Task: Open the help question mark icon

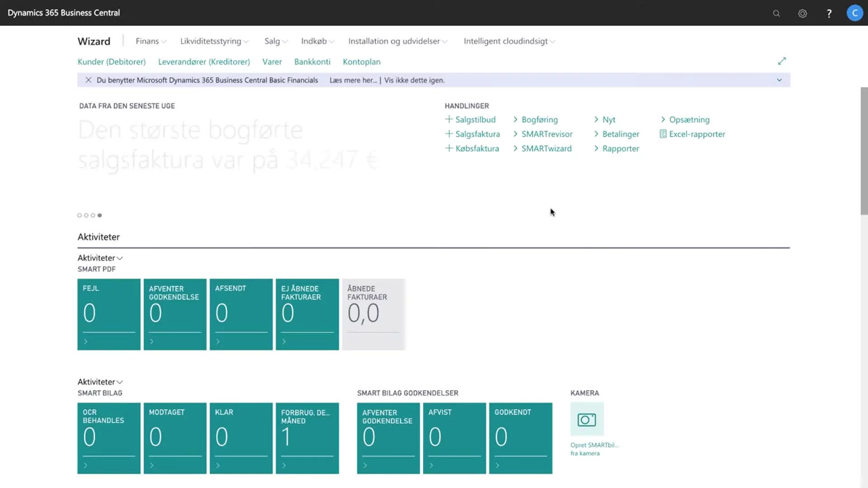Action: coord(829,13)
